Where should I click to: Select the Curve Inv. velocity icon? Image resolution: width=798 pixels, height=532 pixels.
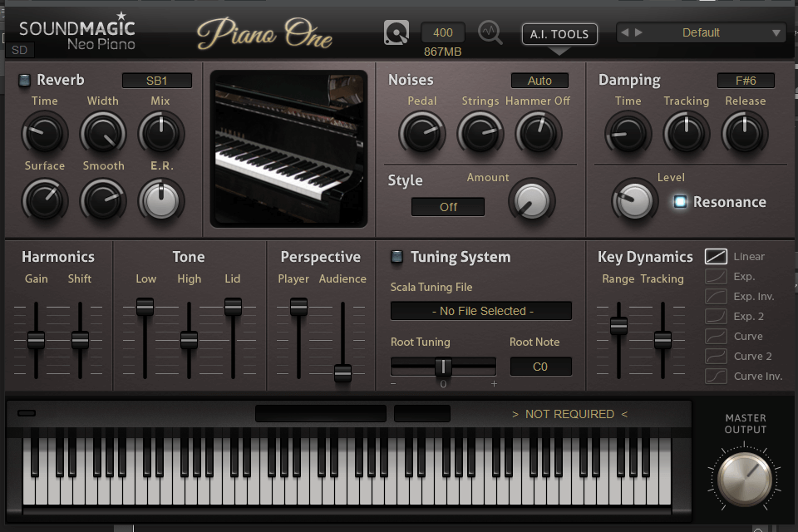(716, 376)
